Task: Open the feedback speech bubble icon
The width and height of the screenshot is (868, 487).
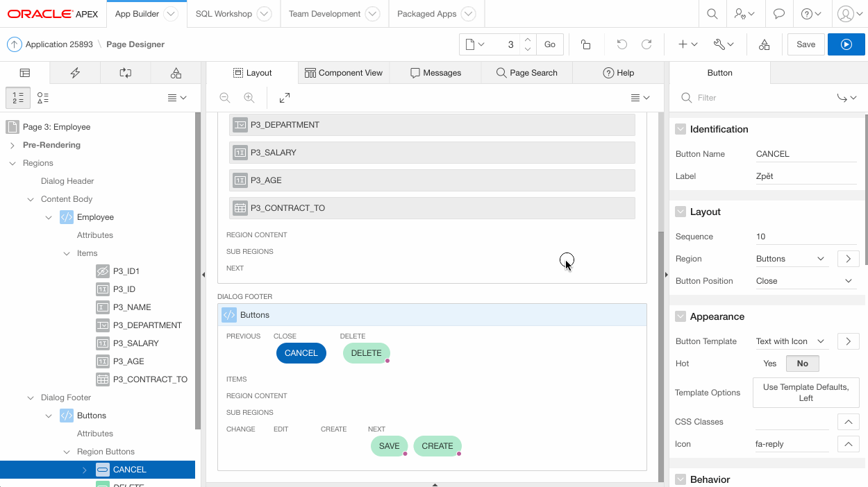Action: point(779,14)
